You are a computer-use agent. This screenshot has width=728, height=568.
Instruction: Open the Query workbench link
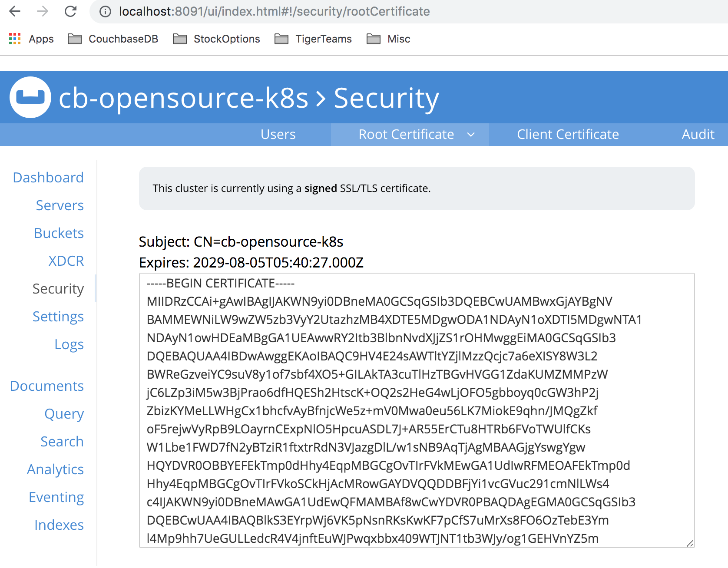point(64,414)
